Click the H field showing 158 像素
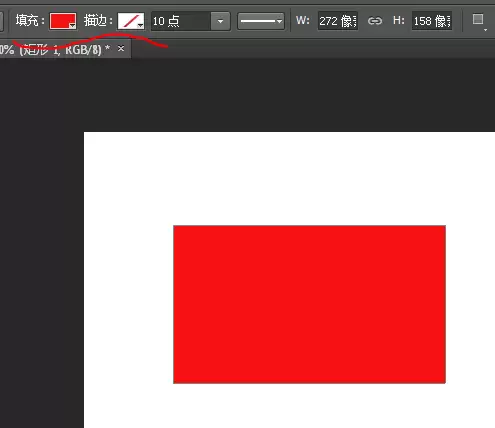 pyautogui.click(x=432, y=21)
